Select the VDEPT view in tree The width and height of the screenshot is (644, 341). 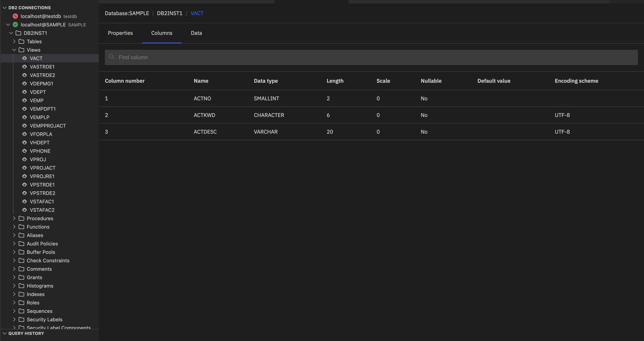(x=38, y=92)
